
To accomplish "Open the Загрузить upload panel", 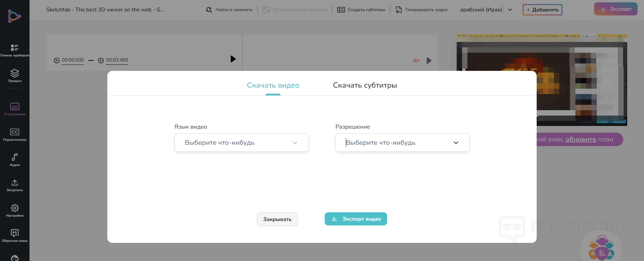I will (15, 185).
